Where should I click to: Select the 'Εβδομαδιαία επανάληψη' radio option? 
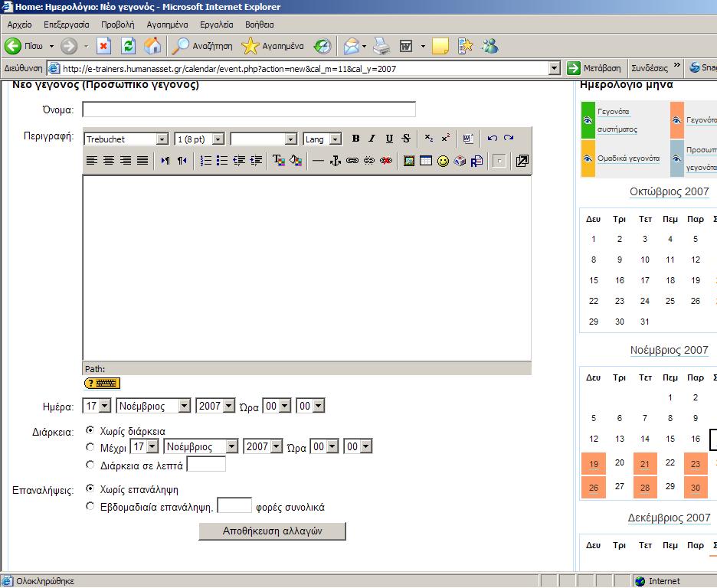[90, 506]
